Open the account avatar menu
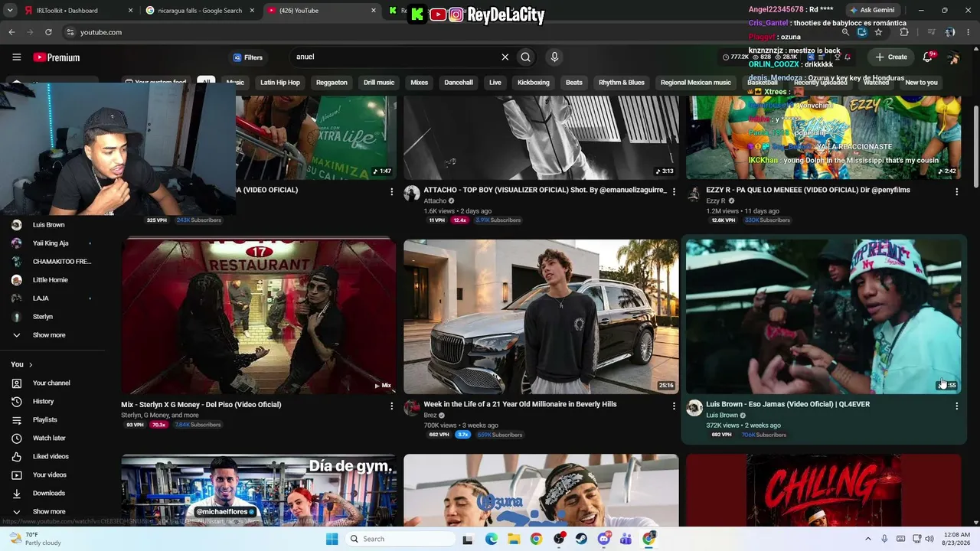 (953, 57)
